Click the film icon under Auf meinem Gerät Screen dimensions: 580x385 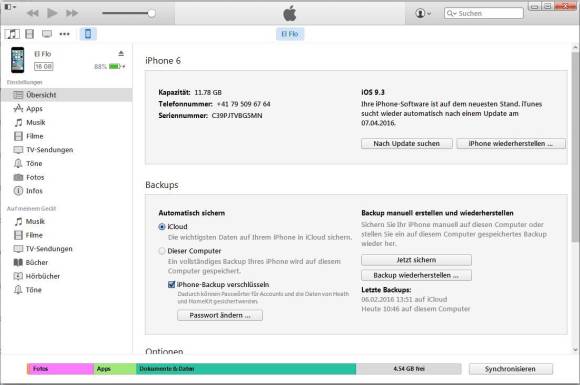pyautogui.click(x=18, y=235)
